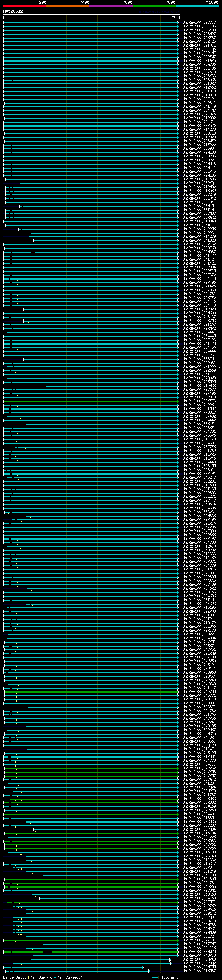Viewport: 222px width, 980px height.
Task: Select the UniRef100_B9IAR5 label
Action: click(199, 60)
